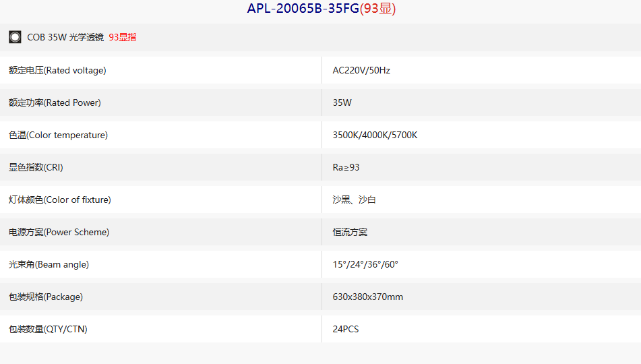Click the COB lens icon beside 35W
Screen dimensions: 641x364
point(15,37)
